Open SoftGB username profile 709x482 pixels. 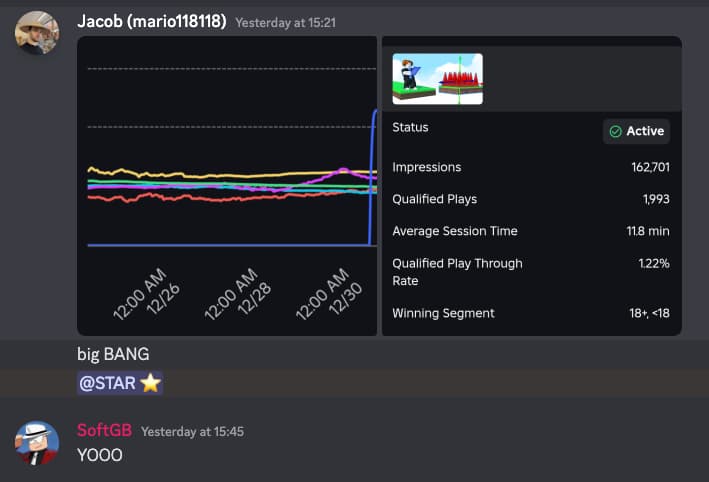104,431
